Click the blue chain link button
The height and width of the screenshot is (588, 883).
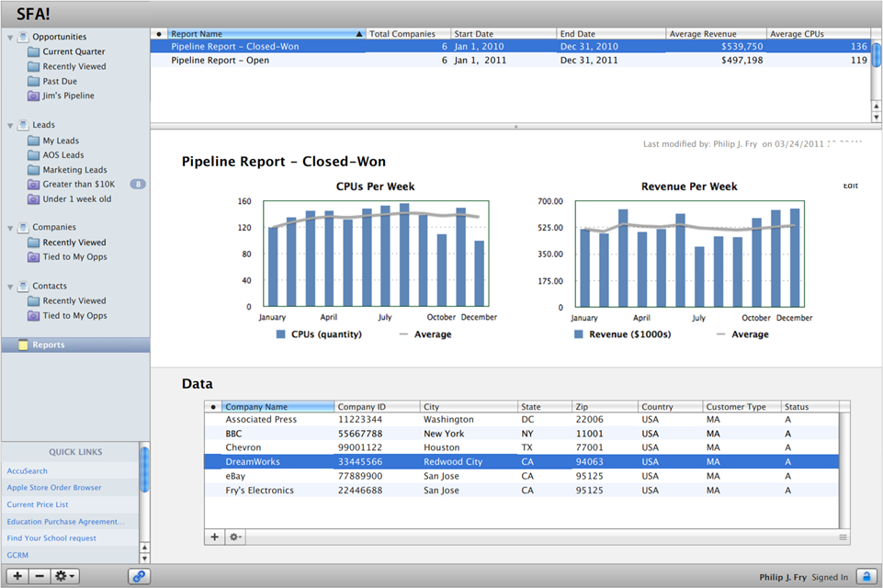click(139, 576)
